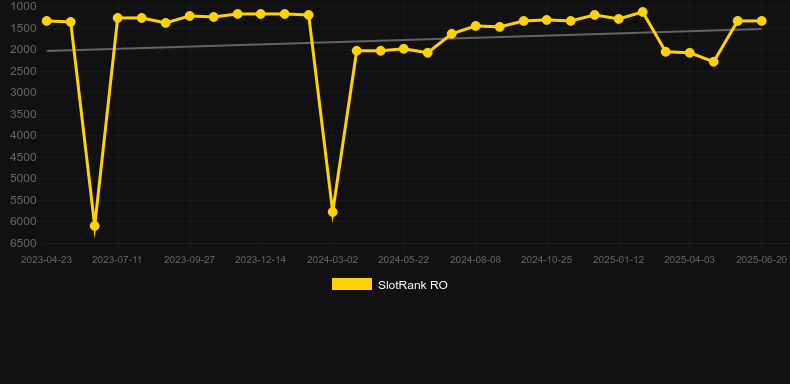790x384 pixels.
Task: Select the data point above 2024-05-22
Action: point(404,48)
